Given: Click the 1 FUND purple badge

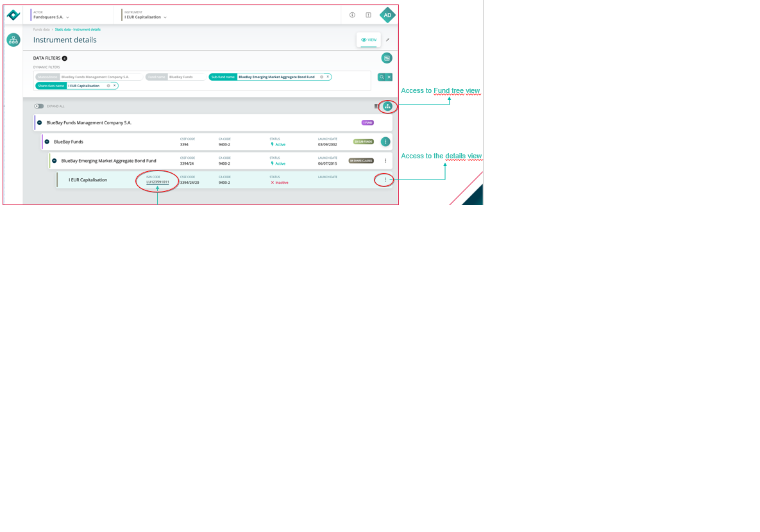Looking at the screenshot, I should tap(367, 123).
